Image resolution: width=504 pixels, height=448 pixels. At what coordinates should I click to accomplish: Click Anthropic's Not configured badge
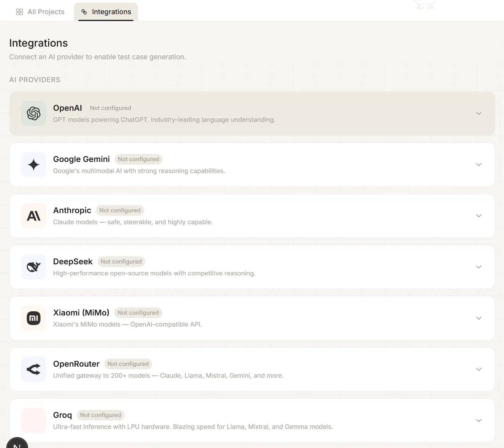coord(120,210)
